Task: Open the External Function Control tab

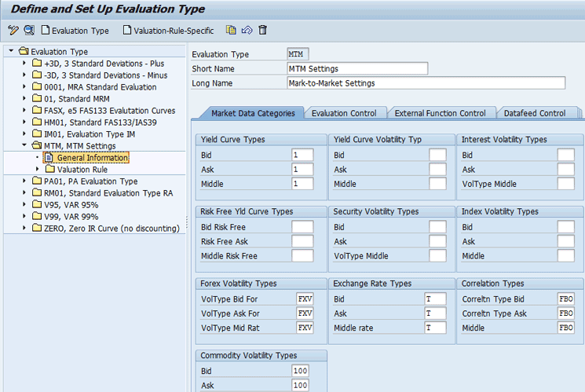Action: tap(440, 113)
